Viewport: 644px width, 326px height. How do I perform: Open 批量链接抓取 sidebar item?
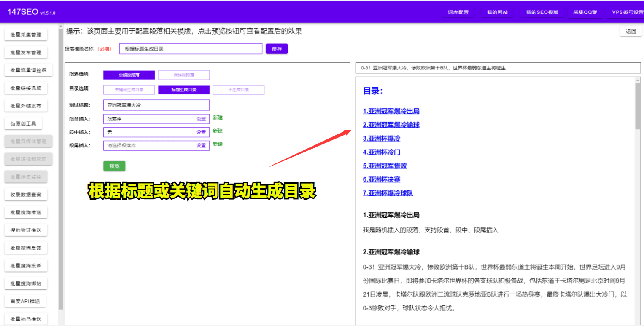pyautogui.click(x=26, y=88)
